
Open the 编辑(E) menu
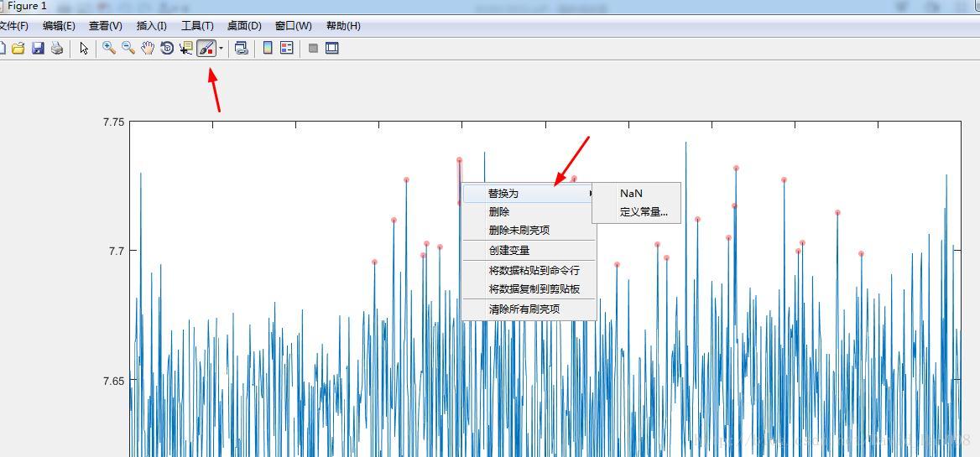point(59,26)
